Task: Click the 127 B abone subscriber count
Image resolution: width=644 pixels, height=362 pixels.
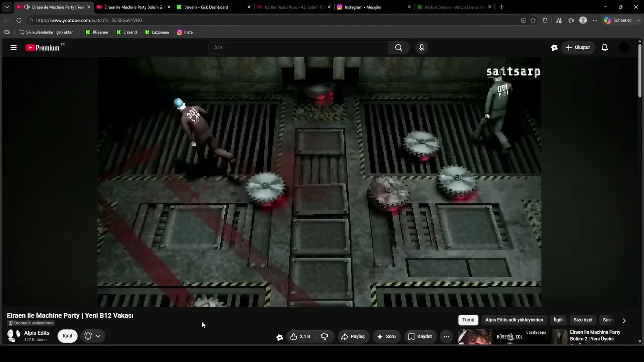Action: point(35,340)
